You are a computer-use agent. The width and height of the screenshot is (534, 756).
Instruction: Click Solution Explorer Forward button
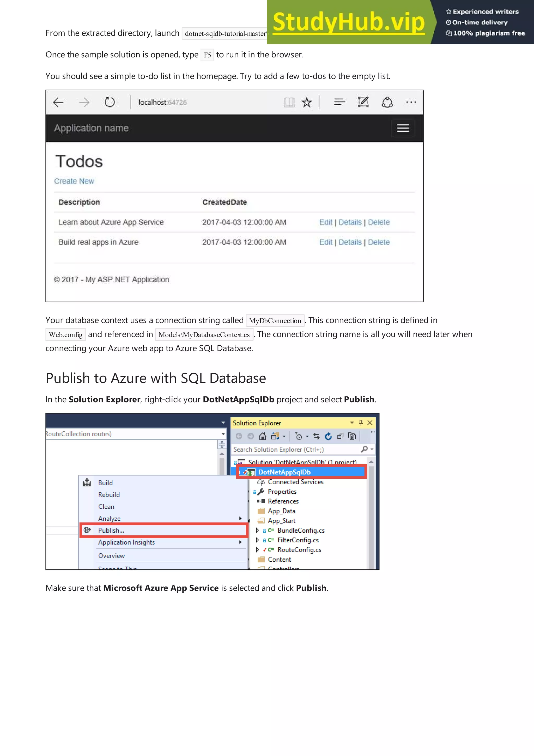[x=251, y=436]
